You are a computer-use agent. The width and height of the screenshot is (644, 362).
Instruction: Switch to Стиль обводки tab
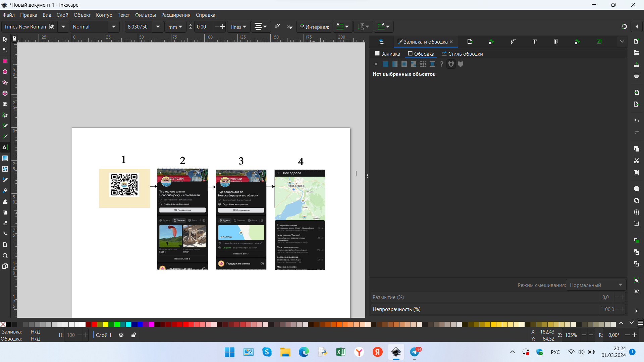click(x=462, y=54)
